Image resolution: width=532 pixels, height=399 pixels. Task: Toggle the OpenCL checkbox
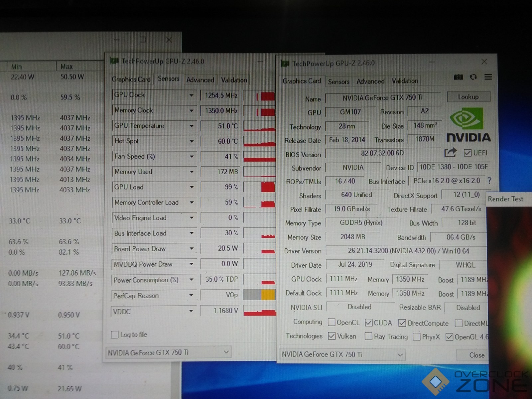tap(331, 322)
